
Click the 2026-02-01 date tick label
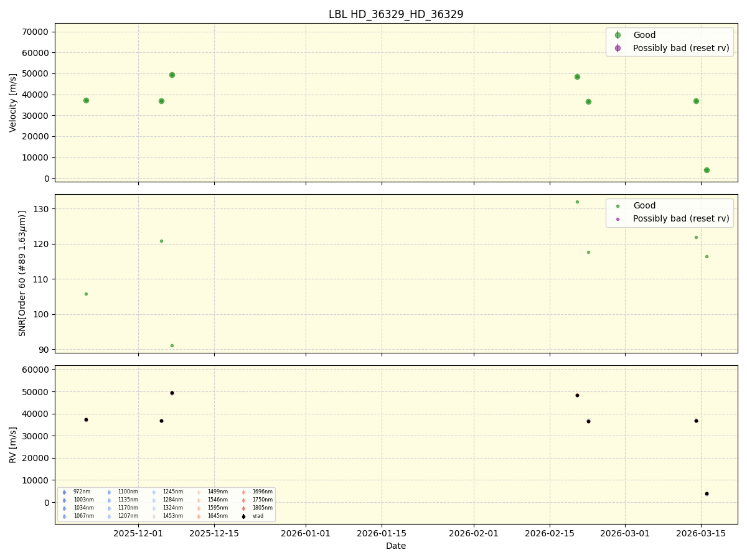pyautogui.click(x=474, y=533)
